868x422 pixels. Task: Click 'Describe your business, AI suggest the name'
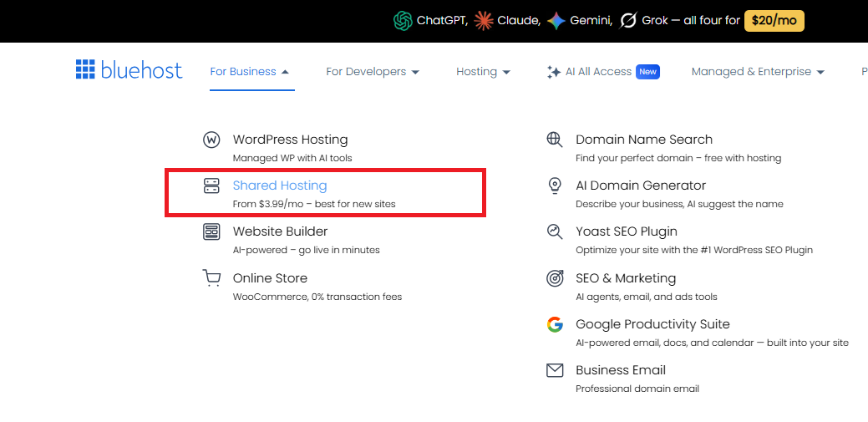point(679,205)
